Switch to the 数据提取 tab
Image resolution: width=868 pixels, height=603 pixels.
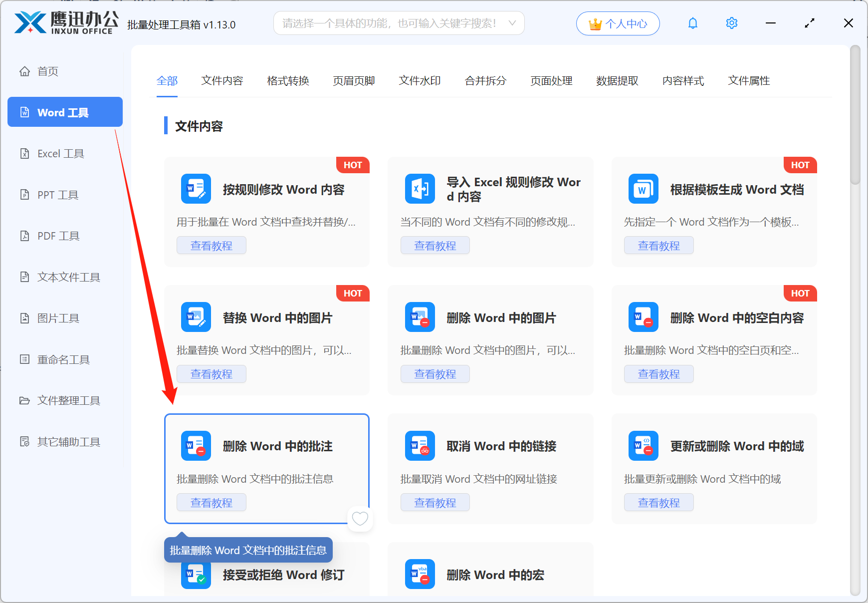[618, 81]
